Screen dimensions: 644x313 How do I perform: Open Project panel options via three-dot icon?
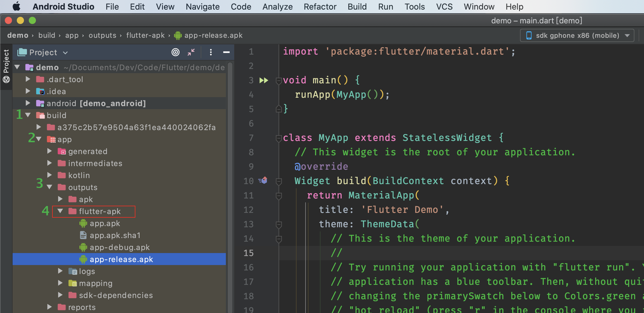coord(211,52)
